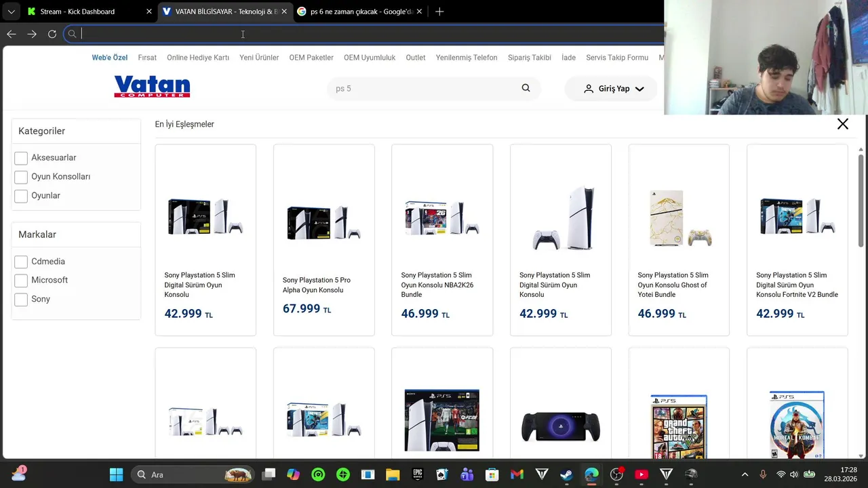Open the Mortal Kombat PS5 game thumbnail

tap(797, 425)
